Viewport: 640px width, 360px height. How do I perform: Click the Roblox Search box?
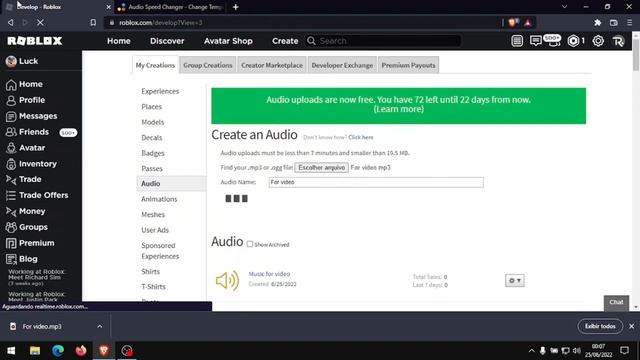[x=384, y=41]
